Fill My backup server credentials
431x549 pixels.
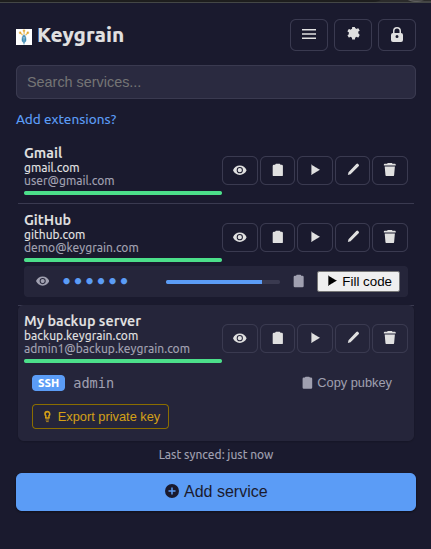click(x=315, y=338)
